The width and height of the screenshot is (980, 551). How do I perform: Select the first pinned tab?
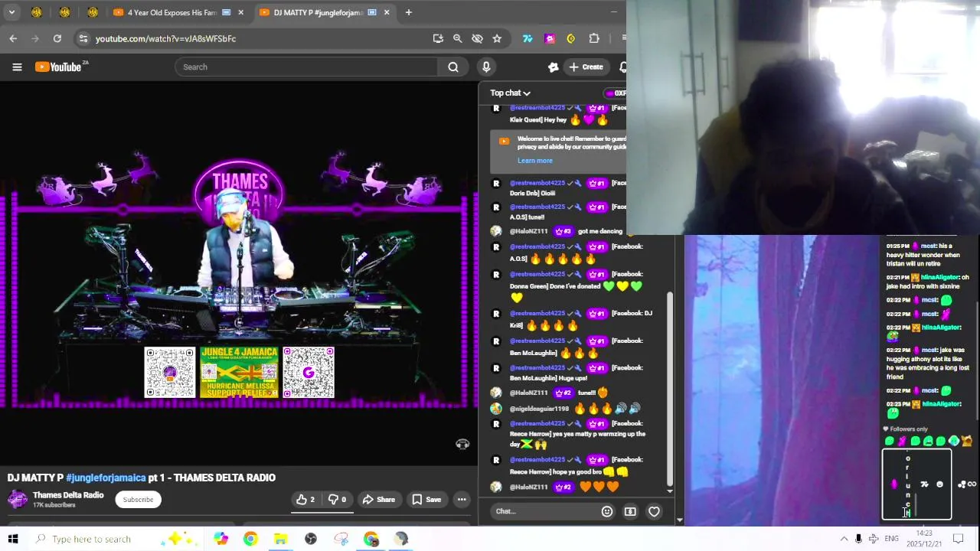[37, 12]
